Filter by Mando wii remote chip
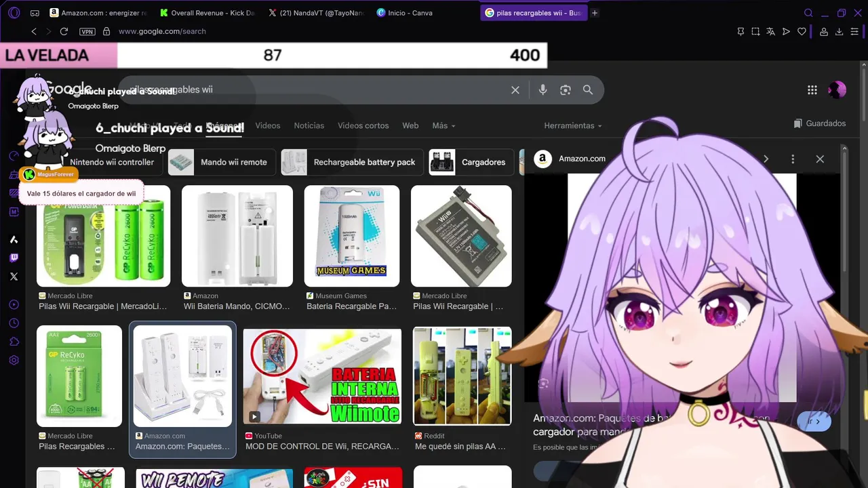The width and height of the screenshot is (868, 488). [x=222, y=162]
